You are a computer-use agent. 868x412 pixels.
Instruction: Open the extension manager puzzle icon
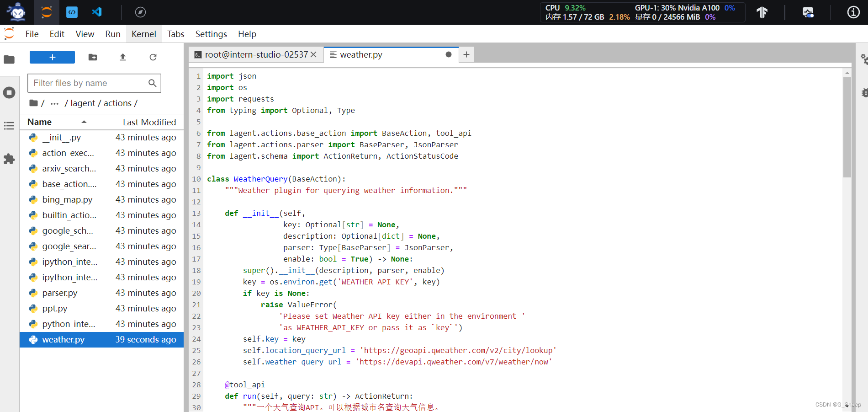[x=9, y=159]
